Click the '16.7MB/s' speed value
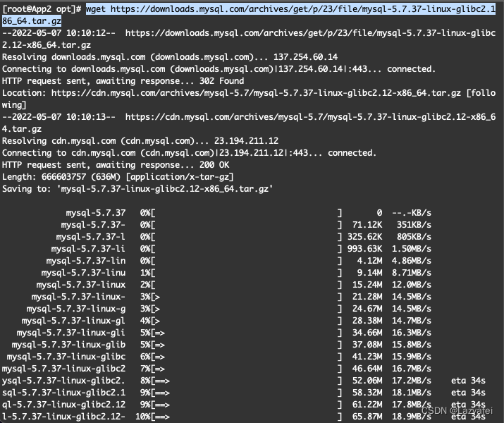Screen dimensions: 504x423 pos(412,369)
